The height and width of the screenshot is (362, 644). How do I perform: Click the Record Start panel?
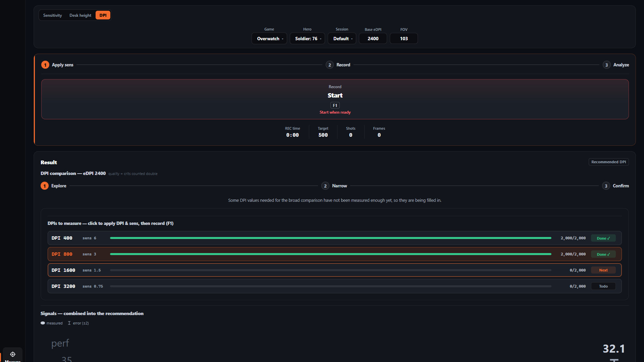click(335, 99)
